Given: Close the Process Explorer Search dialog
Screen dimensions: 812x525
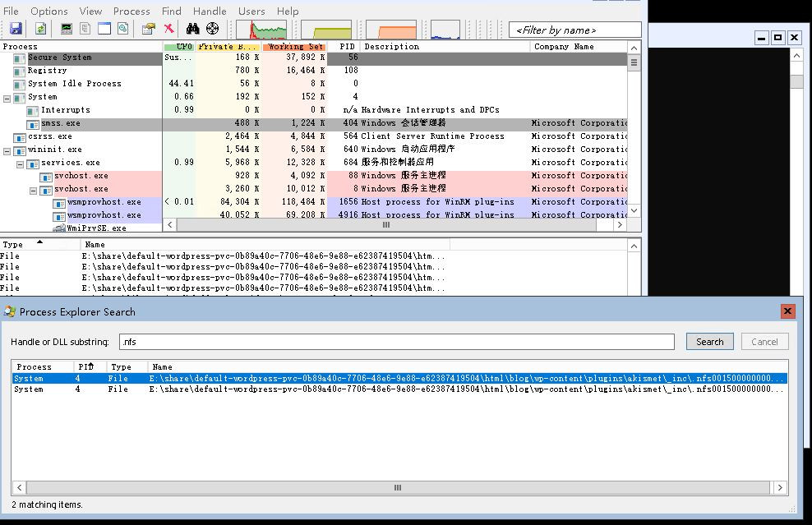Looking at the screenshot, I should [787, 311].
